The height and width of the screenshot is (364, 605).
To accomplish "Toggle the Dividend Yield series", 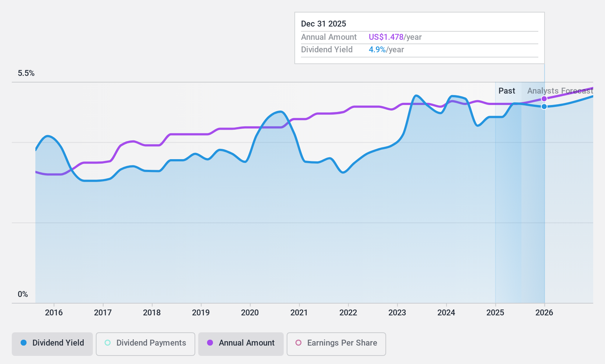I will tap(52, 344).
